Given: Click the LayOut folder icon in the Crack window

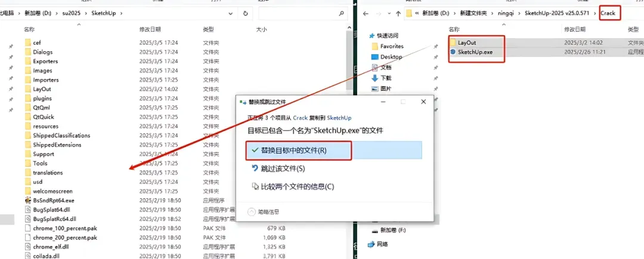Looking at the screenshot, I should click(453, 43).
